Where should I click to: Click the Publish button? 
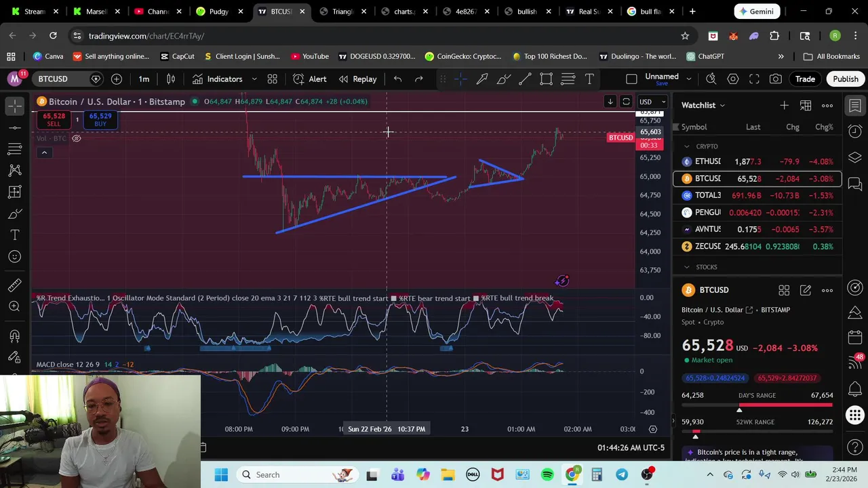click(x=846, y=79)
